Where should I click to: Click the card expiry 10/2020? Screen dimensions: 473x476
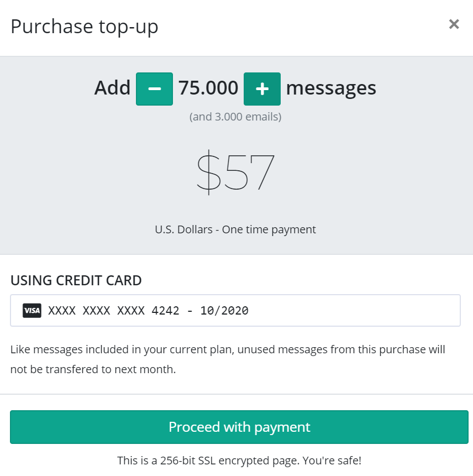tap(224, 311)
